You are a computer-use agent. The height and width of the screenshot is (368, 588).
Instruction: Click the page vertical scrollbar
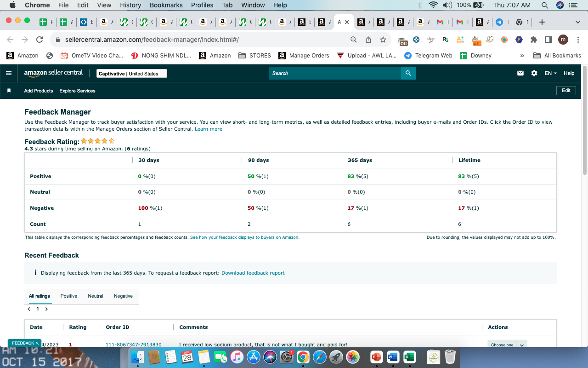[584, 120]
